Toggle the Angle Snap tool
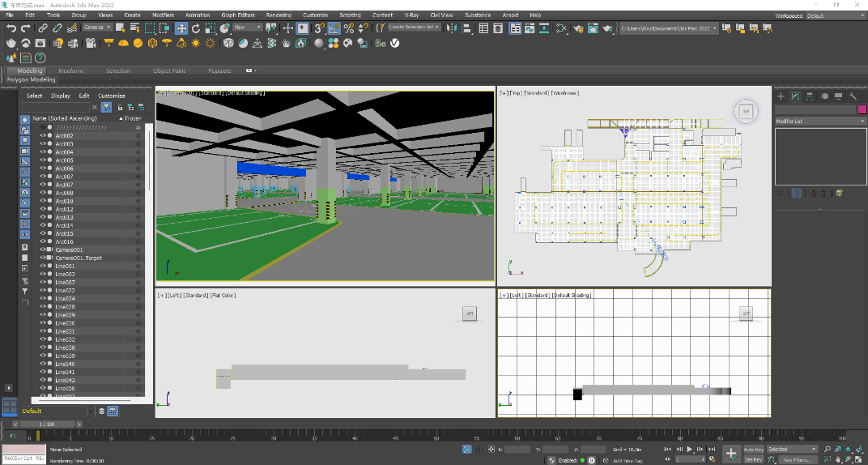This screenshot has width=868, height=465. (334, 28)
